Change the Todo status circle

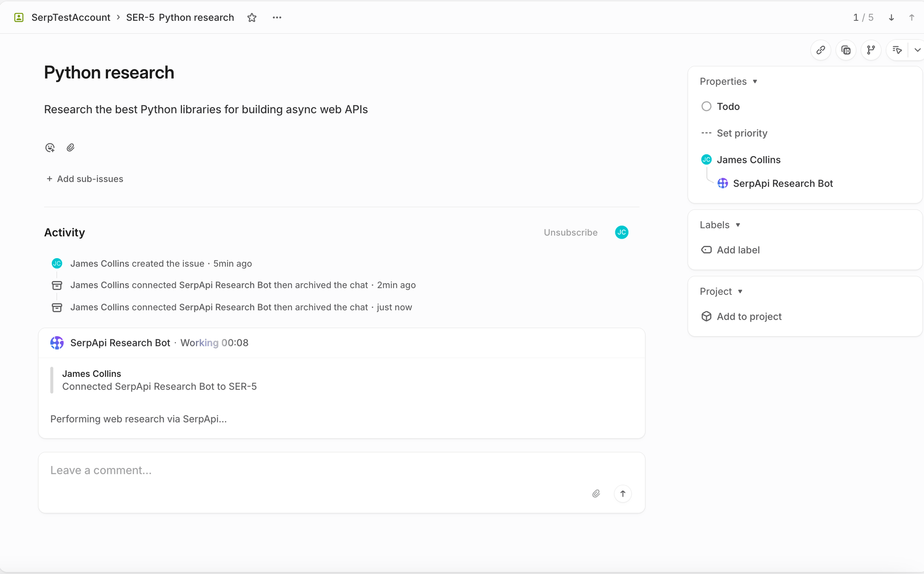[x=706, y=107]
